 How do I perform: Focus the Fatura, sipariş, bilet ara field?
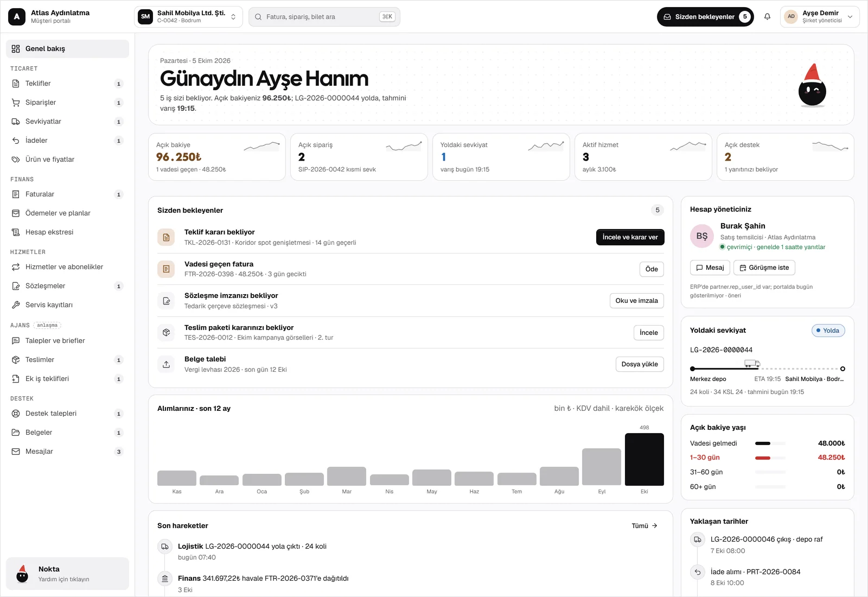324,17
